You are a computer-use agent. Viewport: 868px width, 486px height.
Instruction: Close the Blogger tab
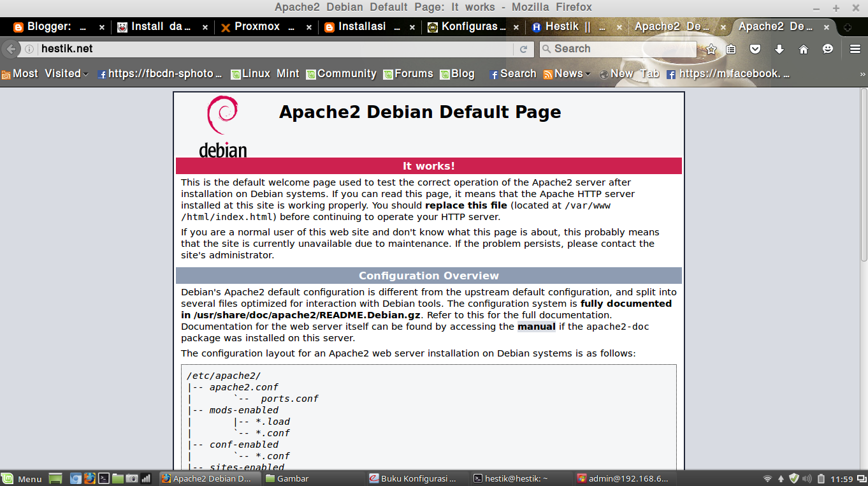point(102,27)
